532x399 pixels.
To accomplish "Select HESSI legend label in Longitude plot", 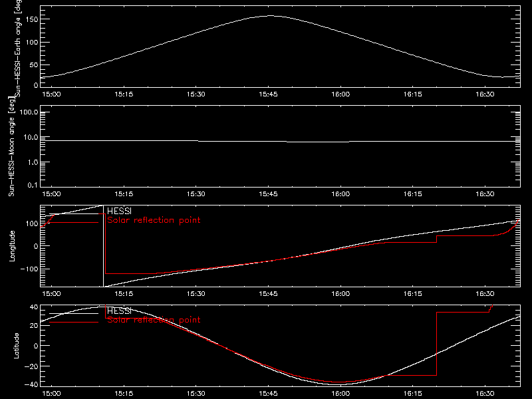I will click(119, 211).
